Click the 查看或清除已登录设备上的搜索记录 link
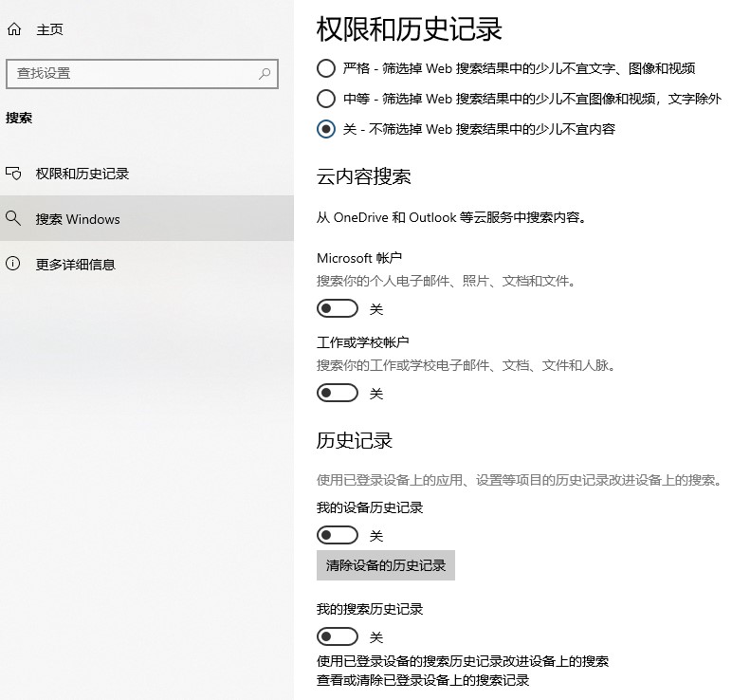 (422, 680)
